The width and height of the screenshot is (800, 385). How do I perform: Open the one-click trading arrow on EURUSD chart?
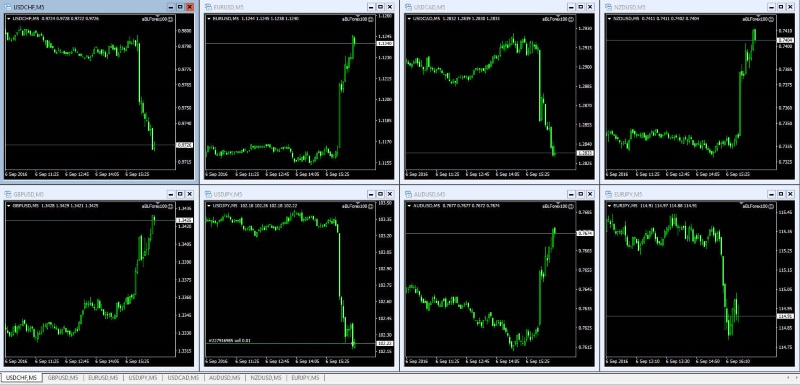tap(209, 18)
